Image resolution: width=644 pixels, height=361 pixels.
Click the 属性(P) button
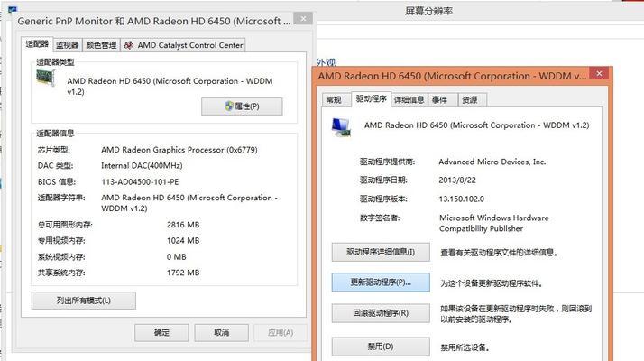242,106
